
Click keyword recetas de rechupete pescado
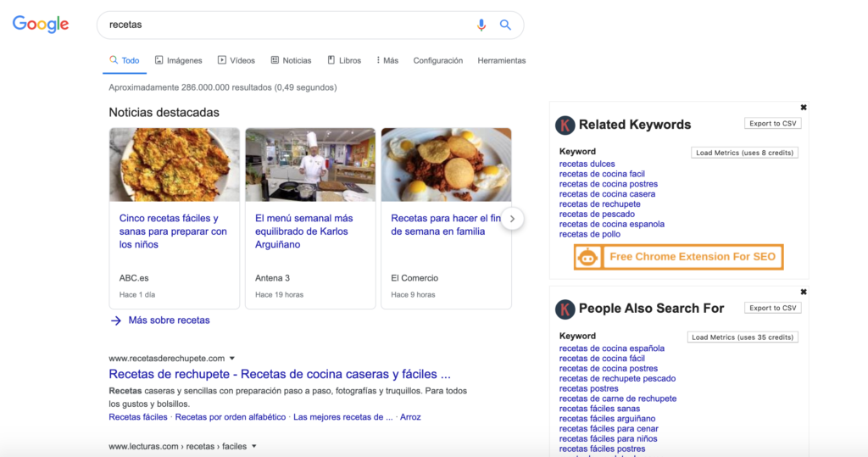pyautogui.click(x=617, y=378)
